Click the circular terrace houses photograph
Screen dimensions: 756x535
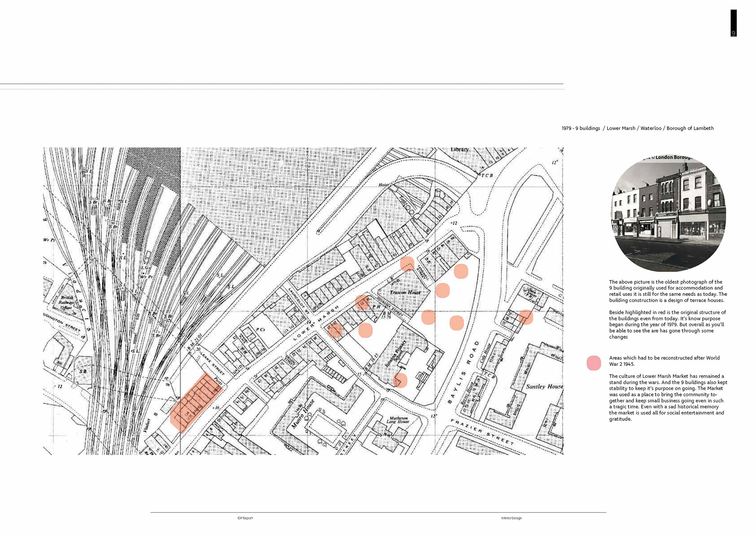coord(669,213)
